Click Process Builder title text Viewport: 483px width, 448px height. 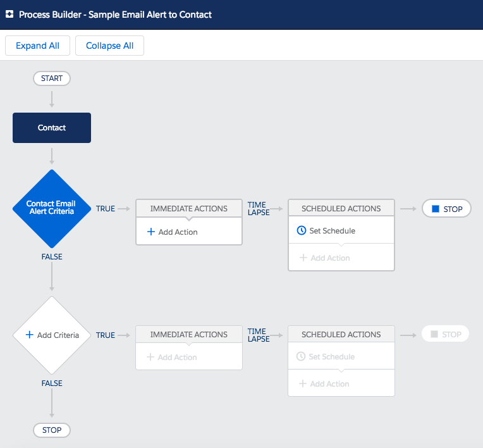115,15
